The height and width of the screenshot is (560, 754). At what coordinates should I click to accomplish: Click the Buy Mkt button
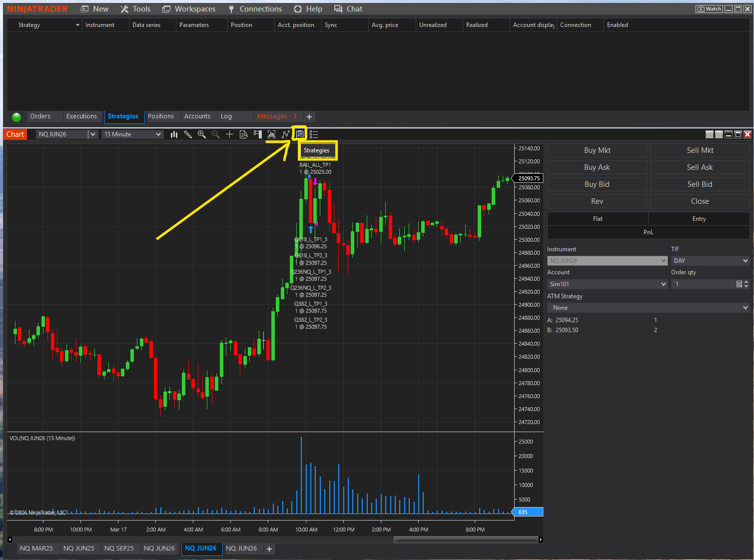[x=597, y=150]
